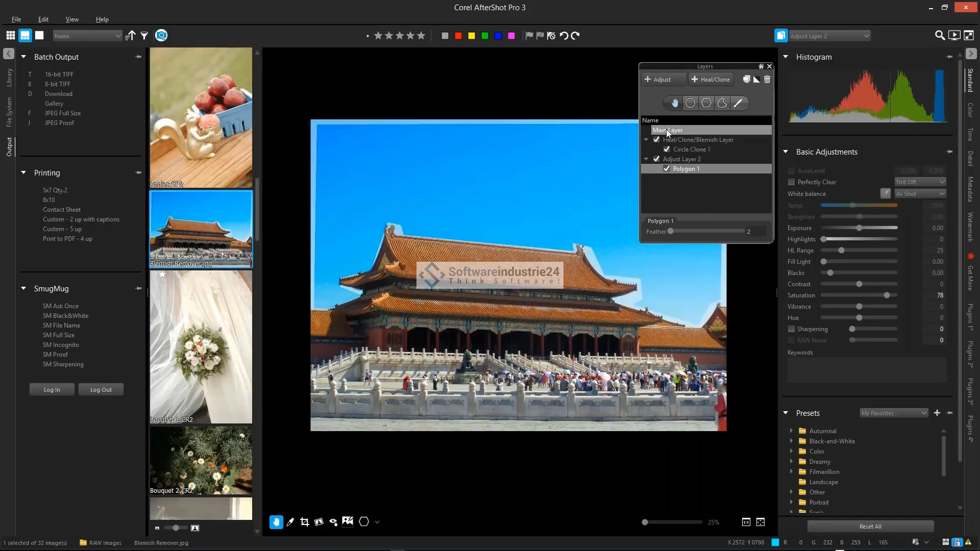Open the My Favorites presets dropdown
The image size is (980, 551).
click(893, 413)
